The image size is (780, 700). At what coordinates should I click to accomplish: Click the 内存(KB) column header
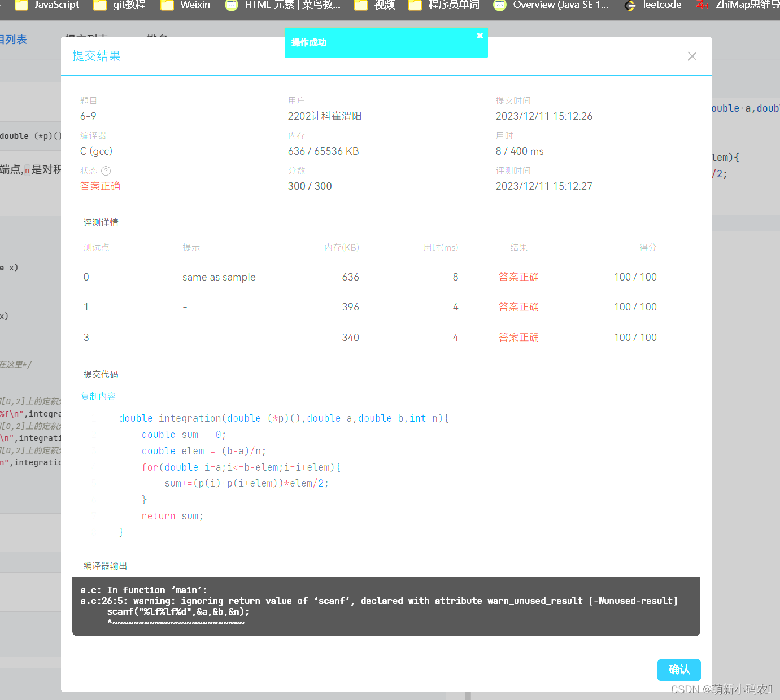pyautogui.click(x=342, y=247)
